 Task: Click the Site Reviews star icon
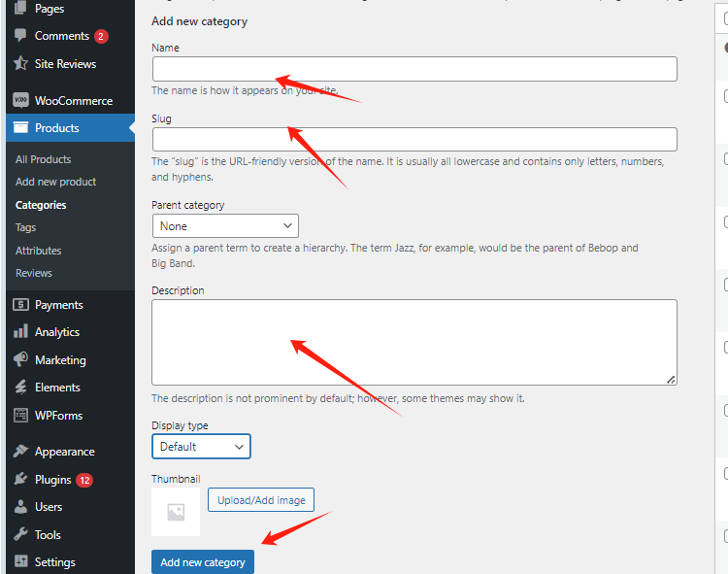(20, 63)
